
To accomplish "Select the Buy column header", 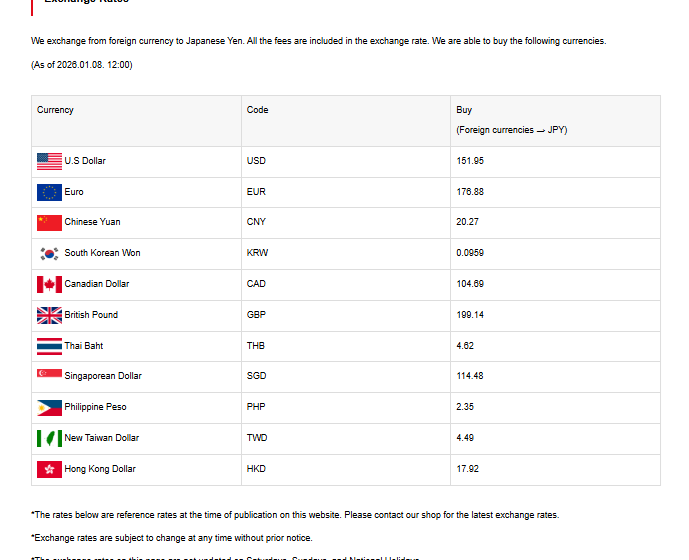I will pyautogui.click(x=464, y=110).
